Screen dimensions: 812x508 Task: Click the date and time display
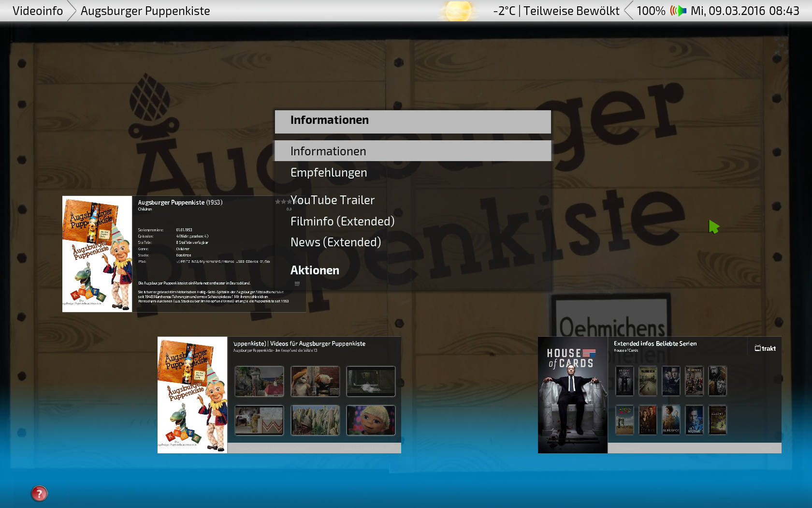pos(745,11)
